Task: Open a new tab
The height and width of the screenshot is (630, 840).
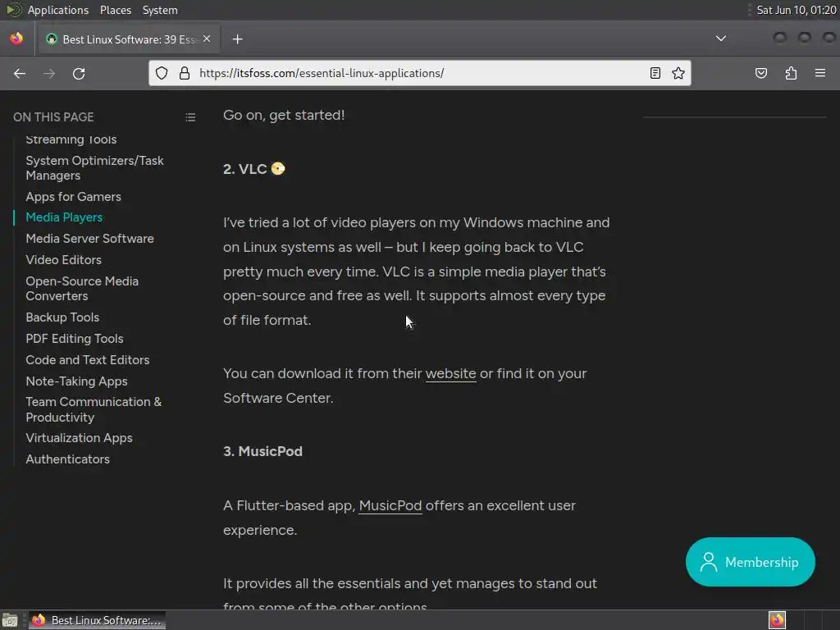Action: (x=237, y=39)
